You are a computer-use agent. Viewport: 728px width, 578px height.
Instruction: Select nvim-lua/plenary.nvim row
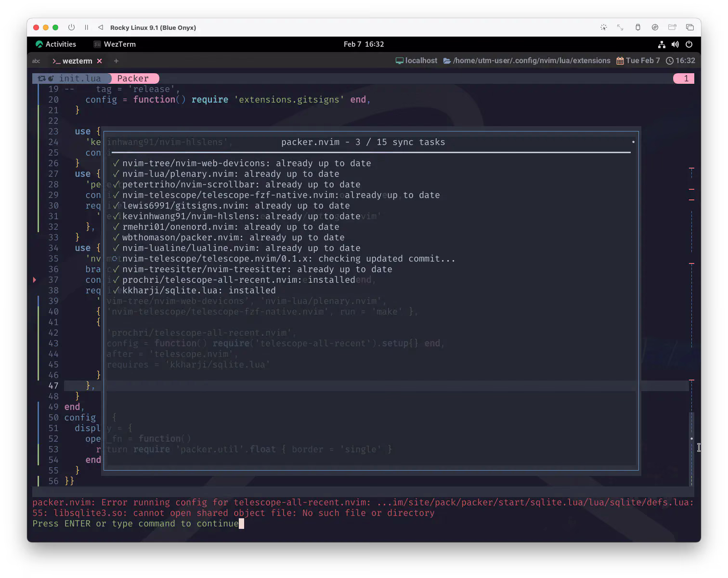[x=226, y=174]
